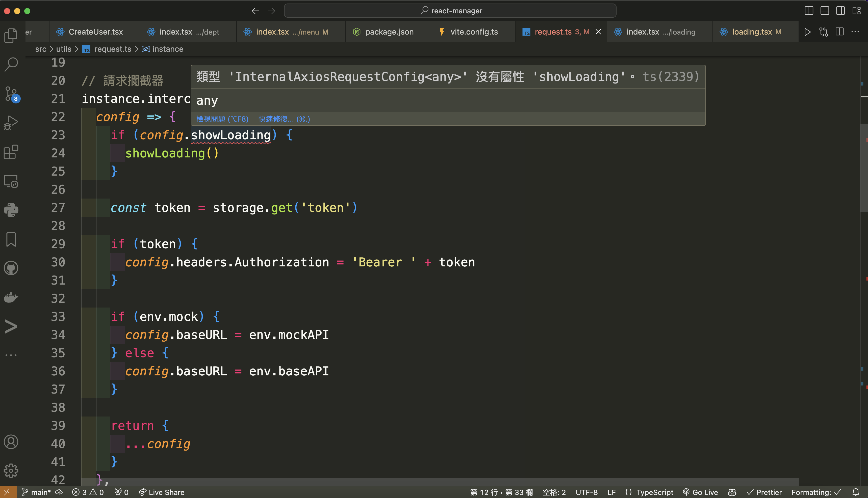Open the Explorer view in activity bar
The image size is (868, 498).
click(11, 35)
